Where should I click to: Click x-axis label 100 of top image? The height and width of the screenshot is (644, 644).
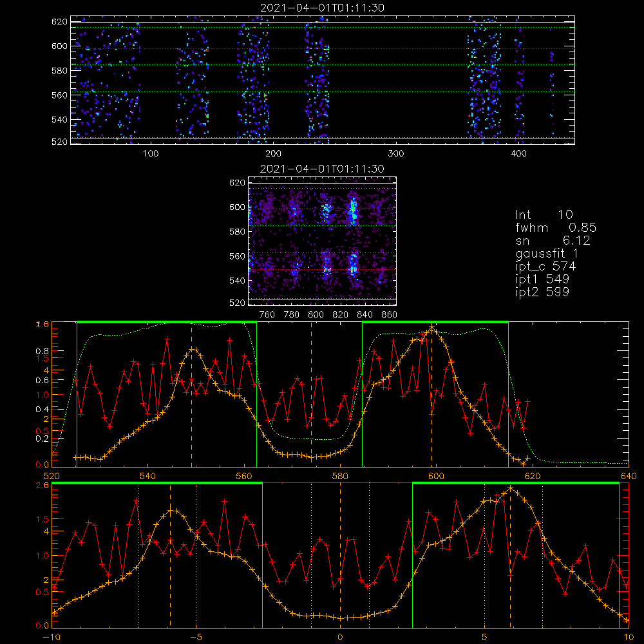151,154
